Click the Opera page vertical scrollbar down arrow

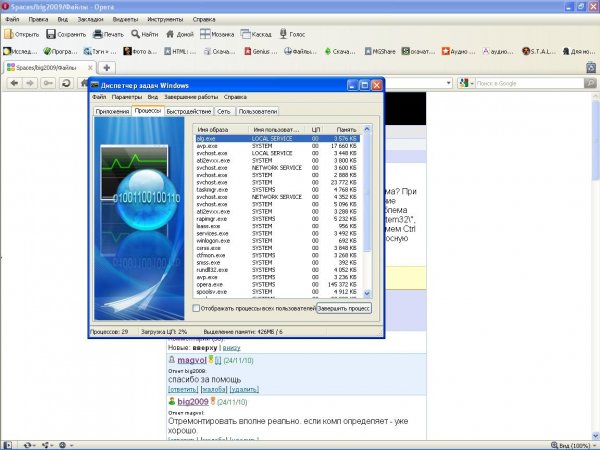tap(596, 436)
